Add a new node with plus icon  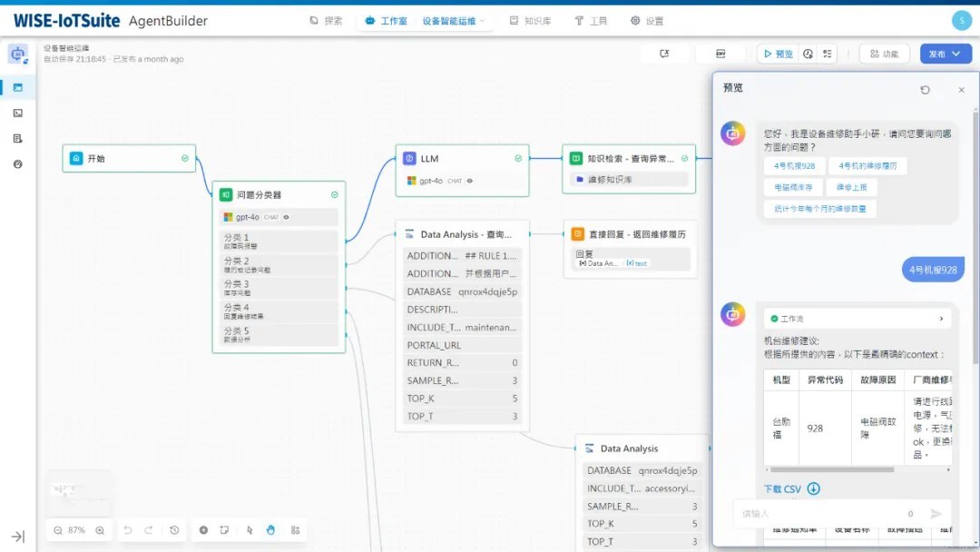pyautogui.click(x=203, y=530)
